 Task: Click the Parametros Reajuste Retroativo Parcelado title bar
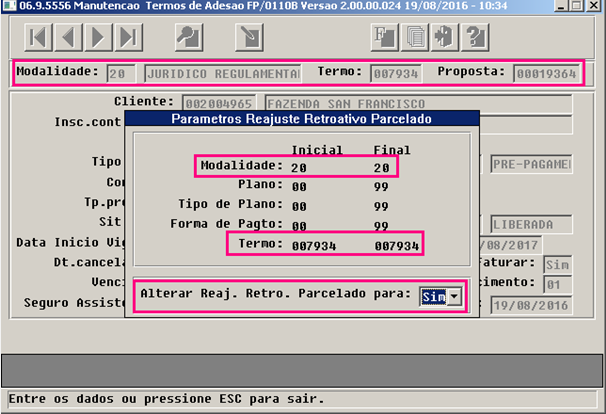(302, 119)
